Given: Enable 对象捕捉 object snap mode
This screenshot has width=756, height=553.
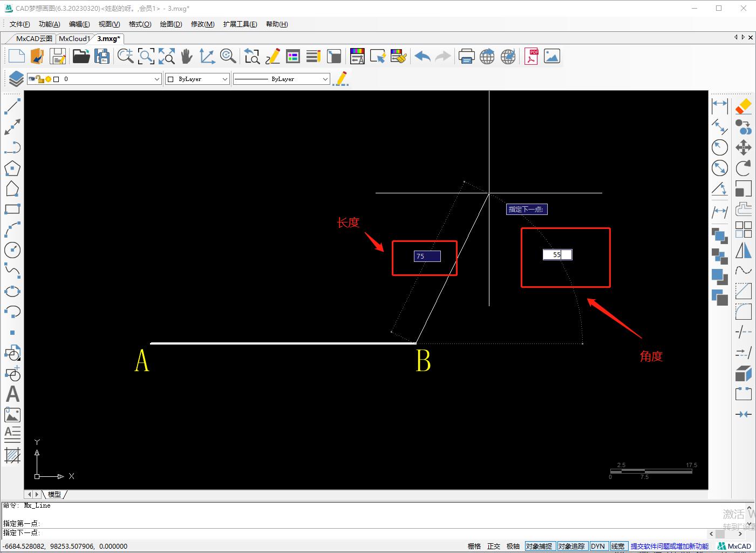Looking at the screenshot, I should click(x=539, y=546).
